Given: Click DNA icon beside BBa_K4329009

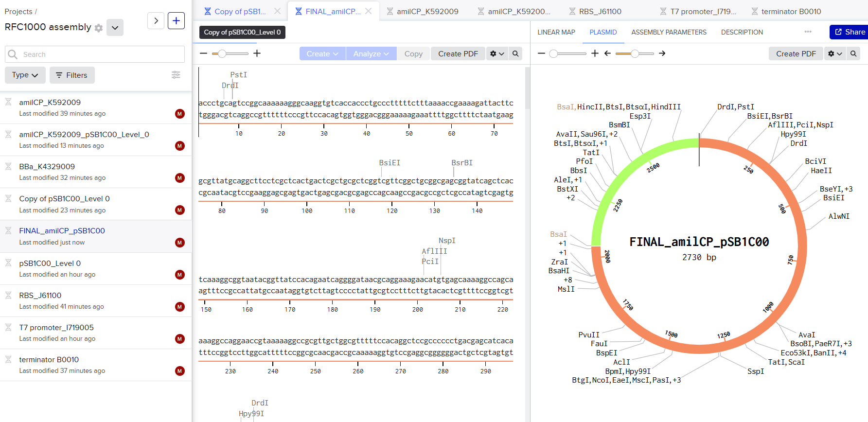Looking at the screenshot, I should pyautogui.click(x=8, y=166).
